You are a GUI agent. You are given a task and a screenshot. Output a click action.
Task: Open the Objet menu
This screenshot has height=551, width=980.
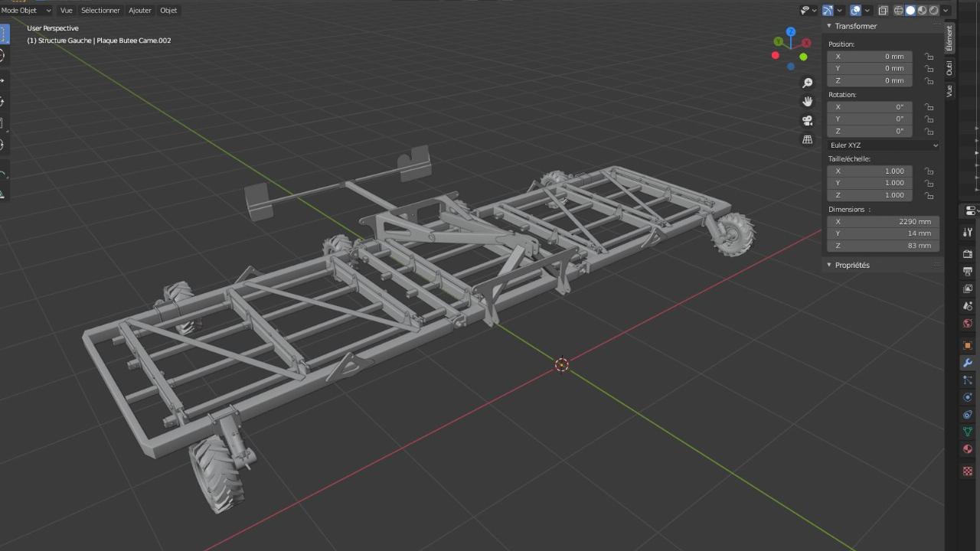point(168,10)
